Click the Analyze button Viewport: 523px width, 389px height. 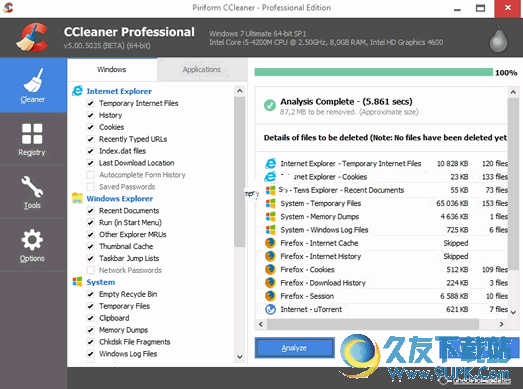click(x=294, y=348)
